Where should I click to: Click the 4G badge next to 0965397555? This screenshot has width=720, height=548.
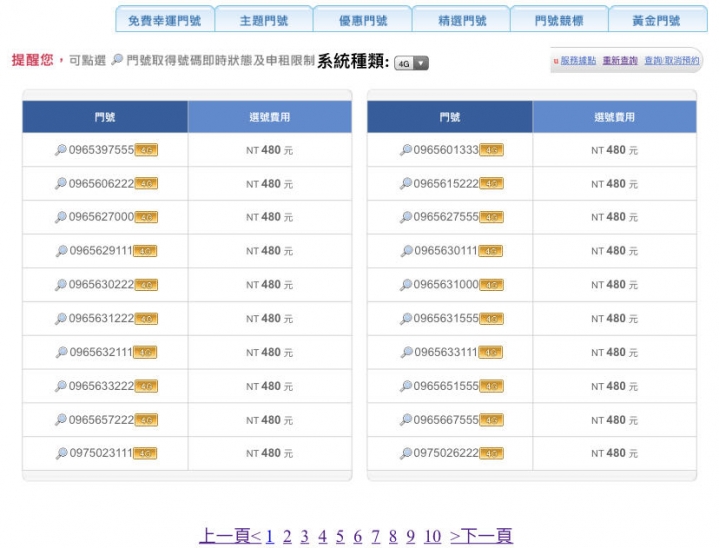click(x=146, y=150)
